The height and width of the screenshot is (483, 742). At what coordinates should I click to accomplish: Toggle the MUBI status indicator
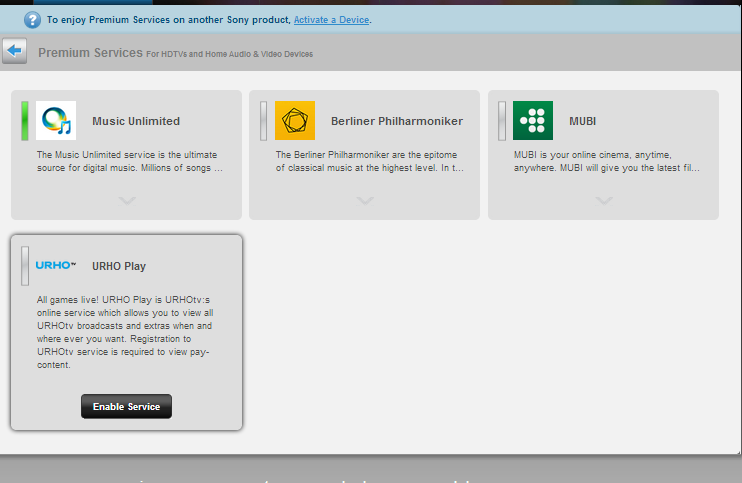[502, 121]
